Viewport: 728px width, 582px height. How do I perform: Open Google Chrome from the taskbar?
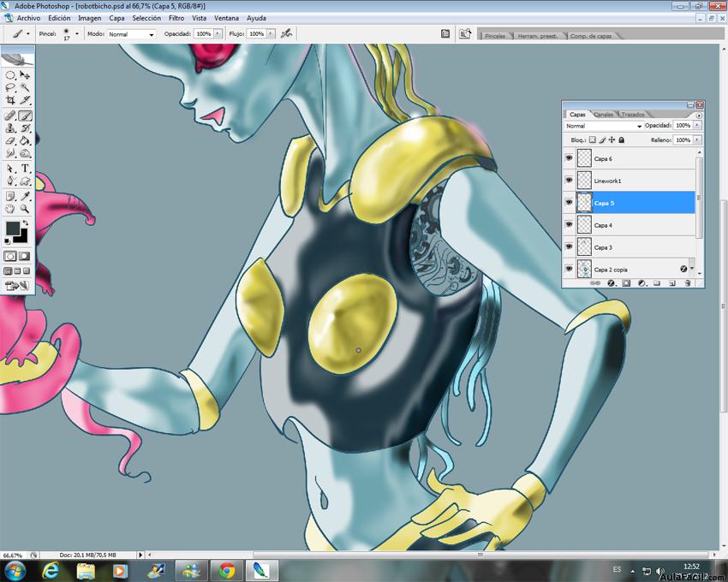click(x=227, y=570)
